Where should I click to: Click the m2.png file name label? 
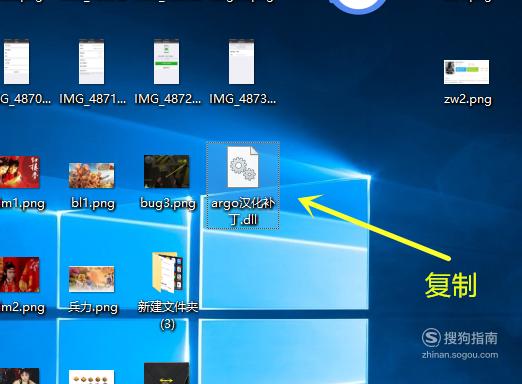click(x=22, y=307)
